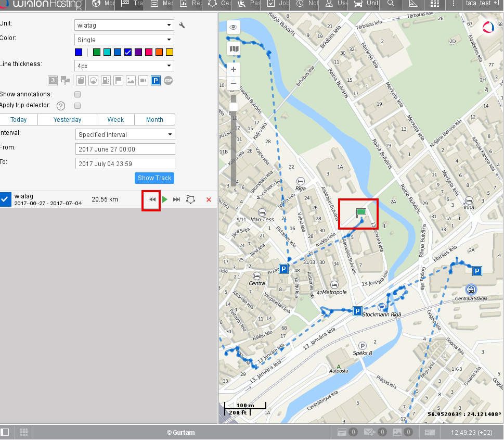Create geofence from wiatag track
This screenshot has width=504, height=440.
click(x=191, y=199)
